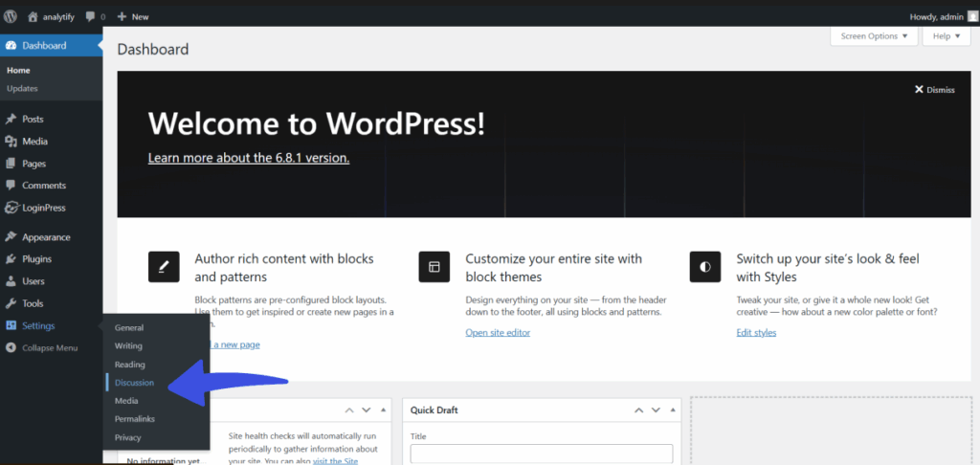Click the pencil icon beside Author rich content

(164, 267)
